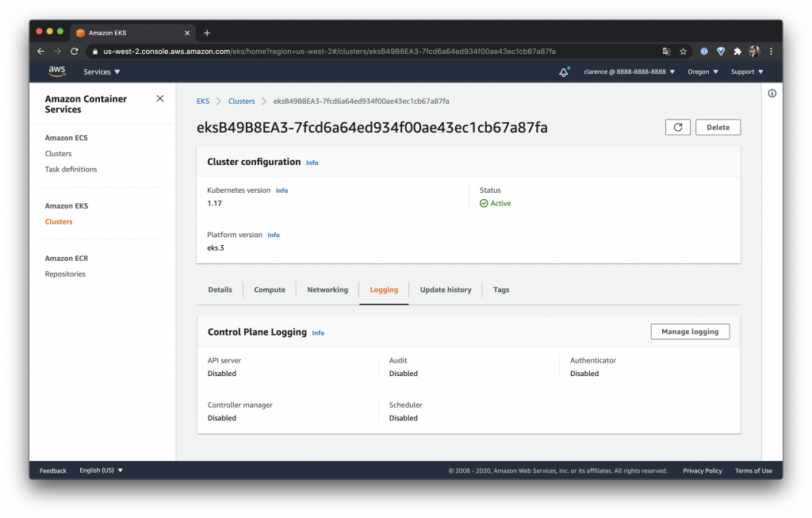812x518 pixels.
Task: Click the Active status text
Action: tap(500, 204)
